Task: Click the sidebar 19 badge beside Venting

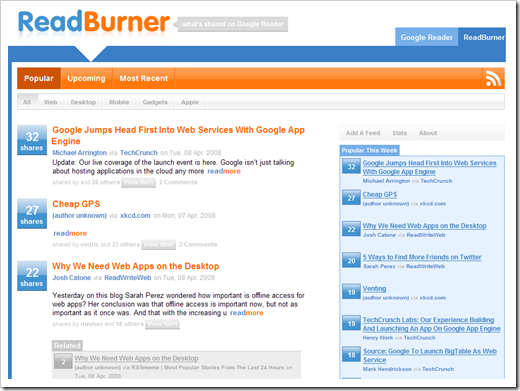Action: 351,292
